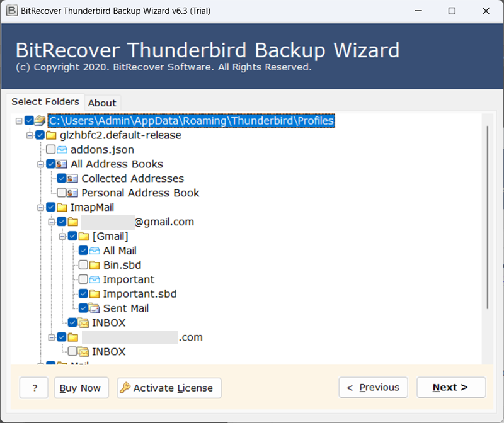Click the Profiles root drive icon
Screen dimensions: 504x423
40,120
